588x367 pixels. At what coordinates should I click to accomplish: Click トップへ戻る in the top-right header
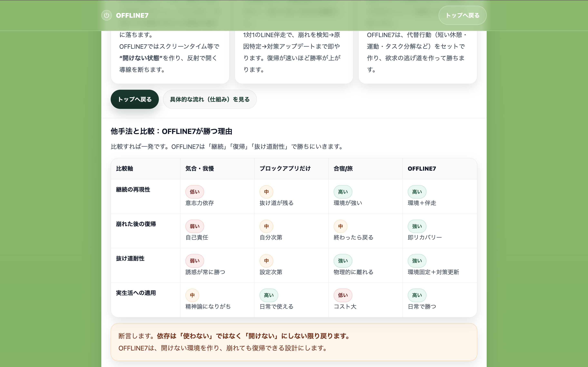tap(463, 15)
